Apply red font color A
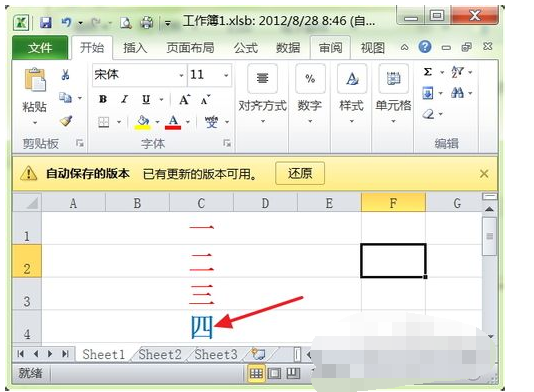This screenshot has width=534, height=392. tap(173, 122)
